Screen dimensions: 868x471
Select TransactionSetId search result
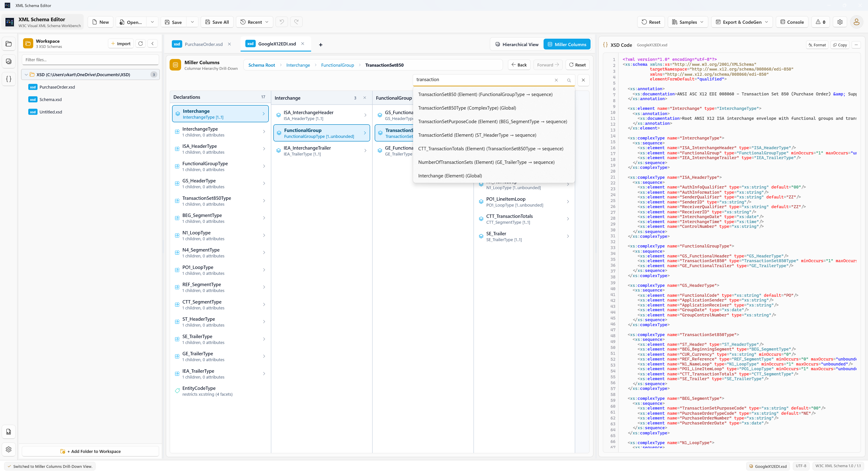click(x=494, y=135)
